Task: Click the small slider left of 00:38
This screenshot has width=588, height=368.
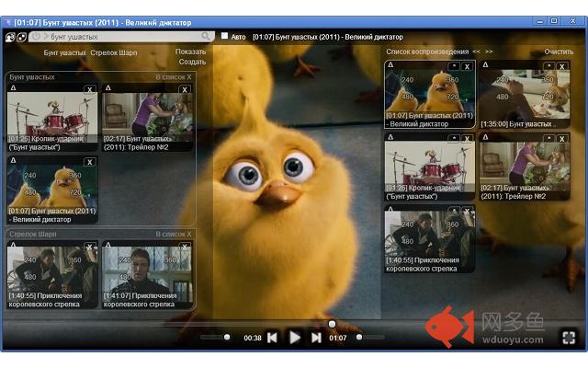Action: (215, 338)
